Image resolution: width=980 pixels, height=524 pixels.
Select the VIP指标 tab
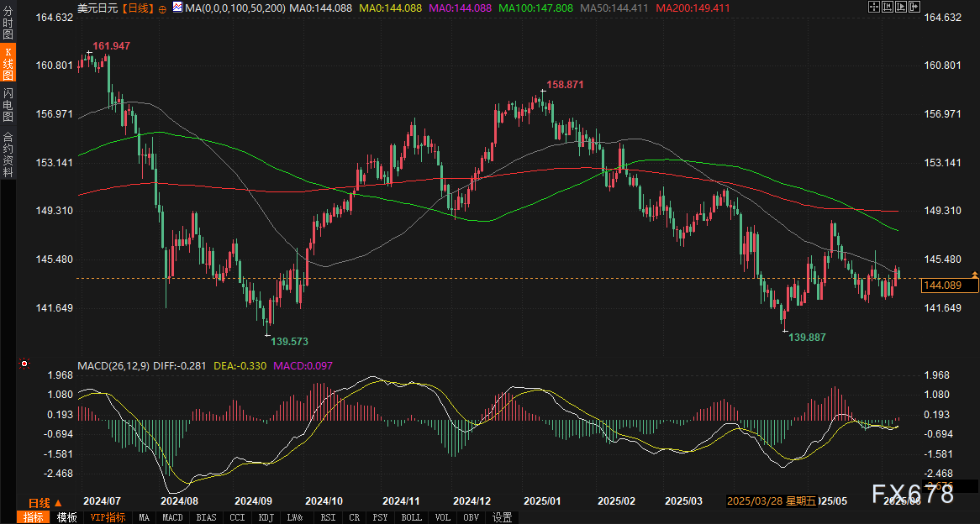tap(107, 517)
